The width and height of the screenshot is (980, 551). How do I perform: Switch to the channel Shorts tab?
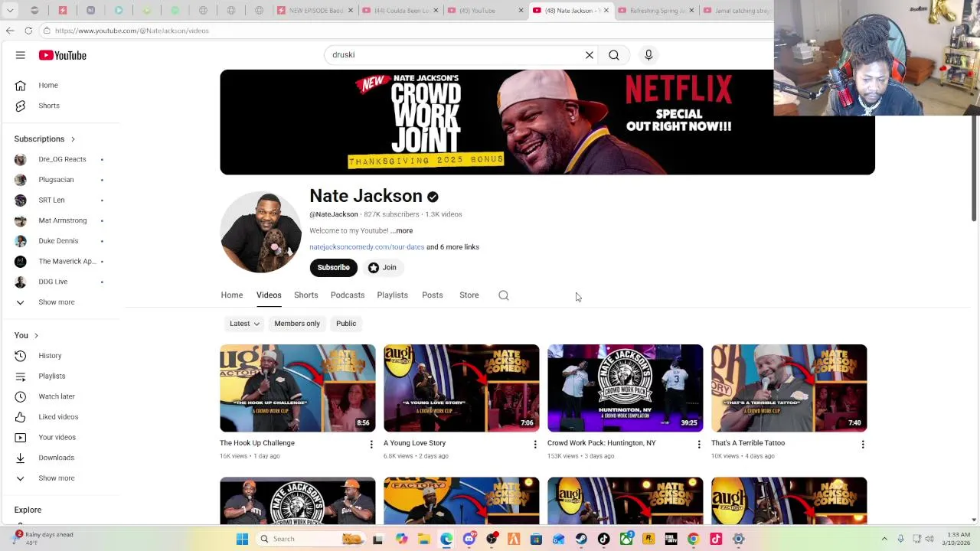[305, 295]
